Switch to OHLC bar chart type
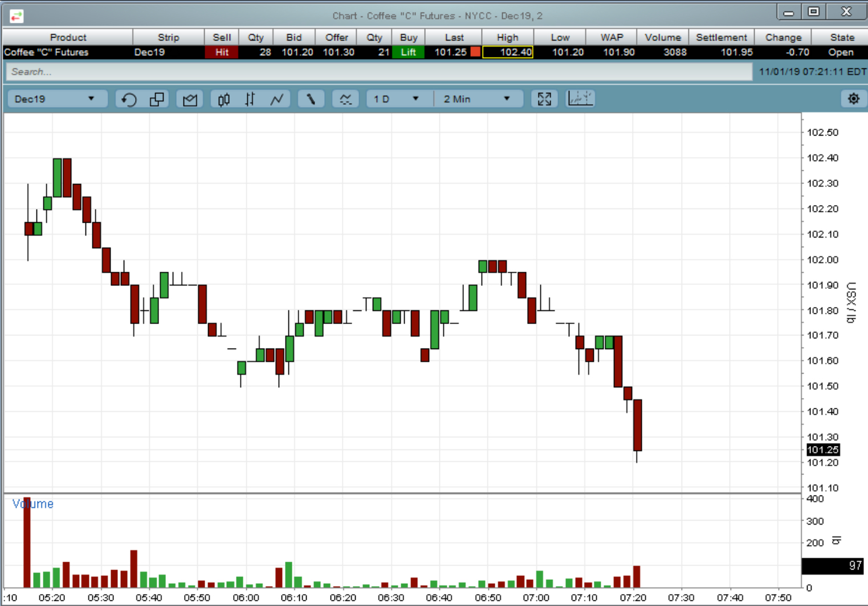868x606 pixels. (250, 99)
